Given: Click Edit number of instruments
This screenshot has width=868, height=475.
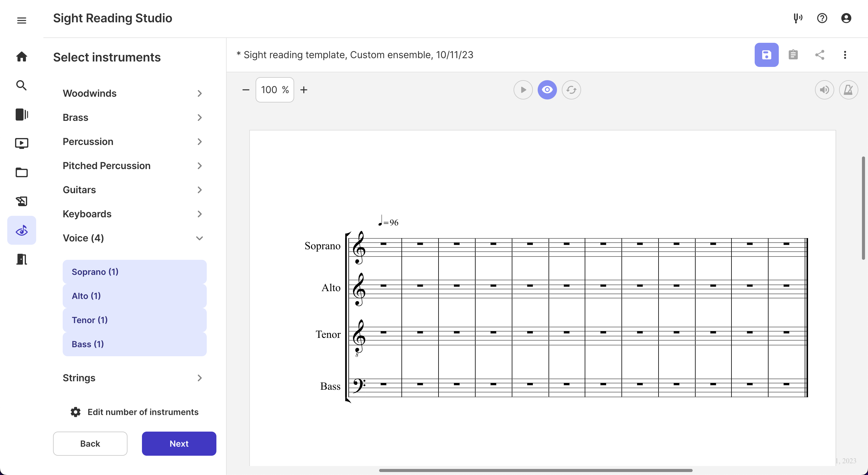Looking at the screenshot, I should (x=134, y=412).
